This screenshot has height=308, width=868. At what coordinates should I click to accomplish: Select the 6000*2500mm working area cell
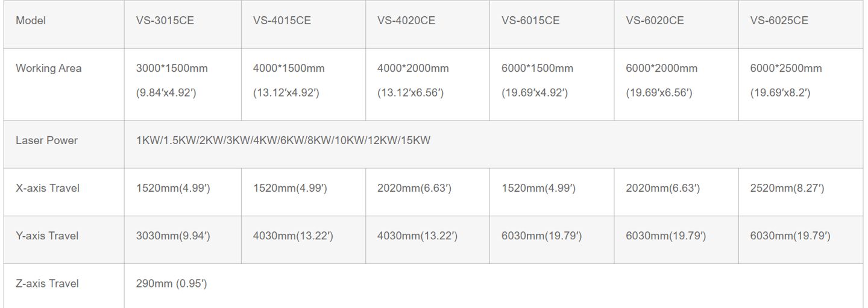800,84
